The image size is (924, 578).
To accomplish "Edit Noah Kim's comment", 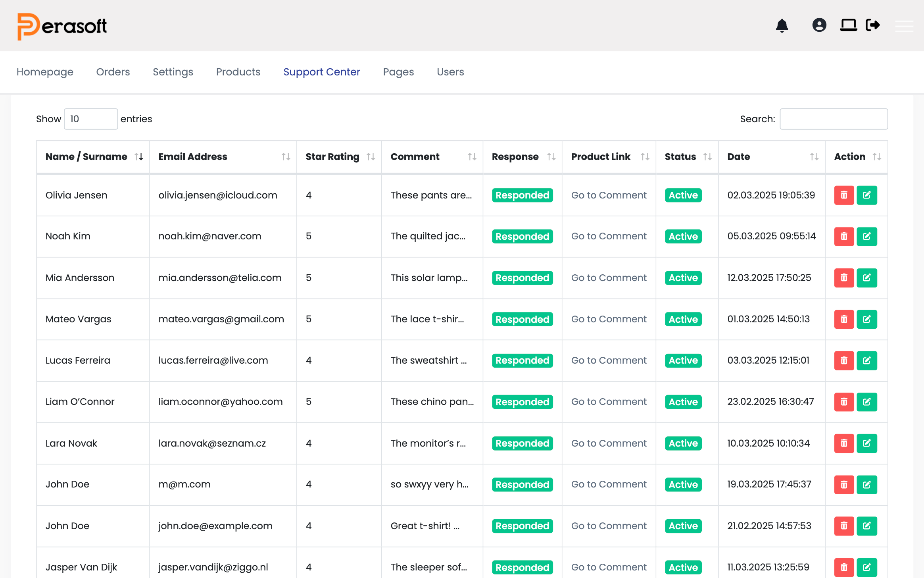I will pyautogui.click(x=866, y=237).
